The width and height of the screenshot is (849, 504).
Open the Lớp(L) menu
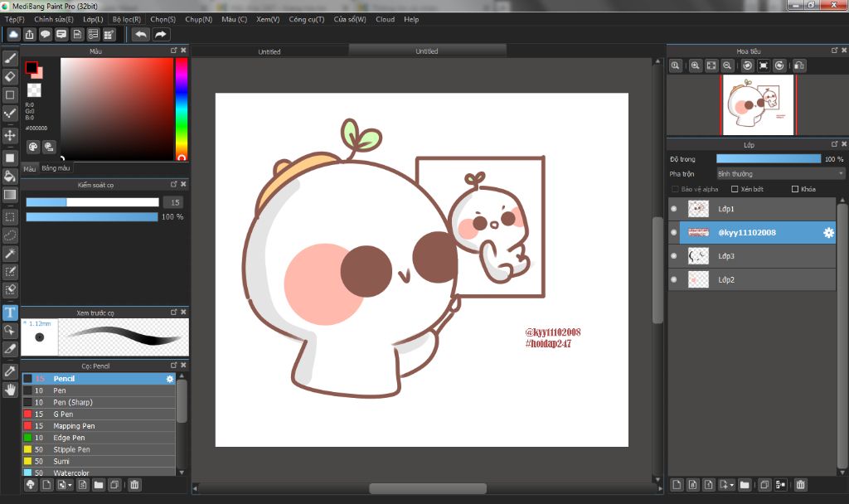tap(93, 20)
